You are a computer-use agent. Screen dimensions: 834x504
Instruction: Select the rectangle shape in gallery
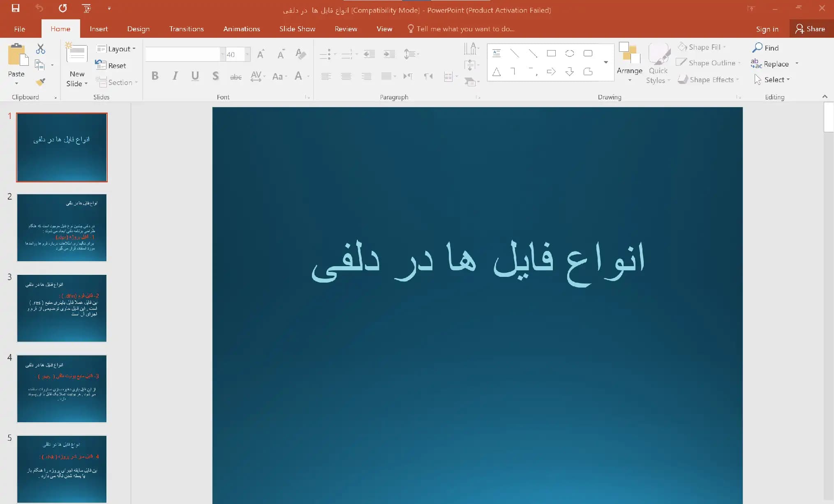[551, 53]
